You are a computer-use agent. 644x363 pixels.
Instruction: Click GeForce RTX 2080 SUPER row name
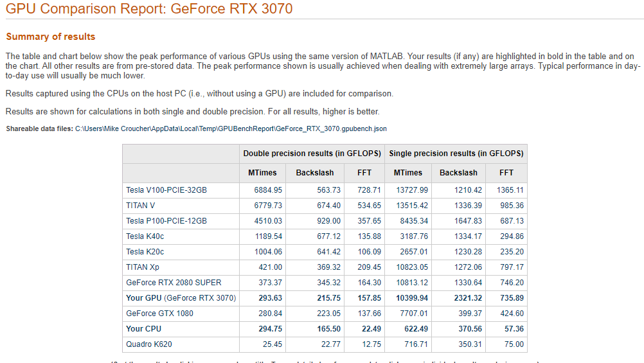click(174, 283)
